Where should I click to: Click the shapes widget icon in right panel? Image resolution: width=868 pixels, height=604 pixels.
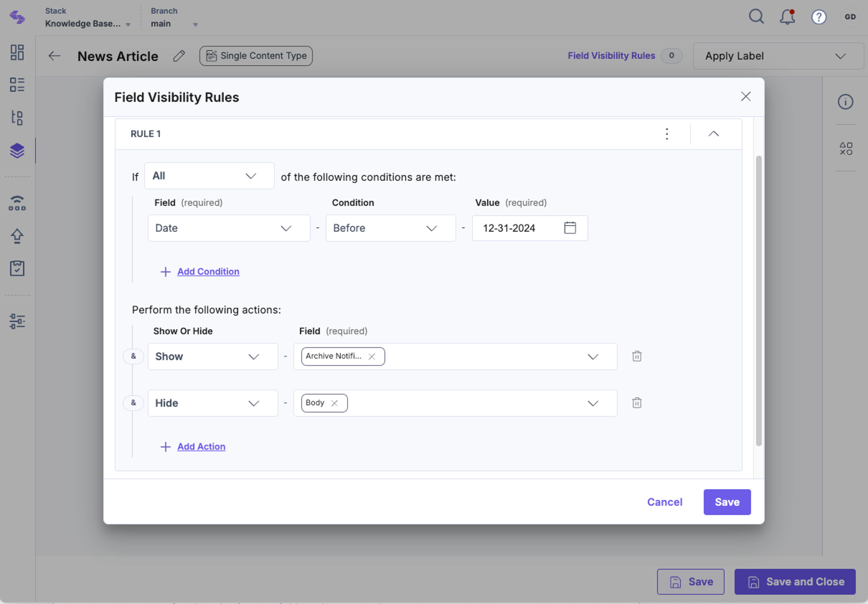(x=846, y=149)
